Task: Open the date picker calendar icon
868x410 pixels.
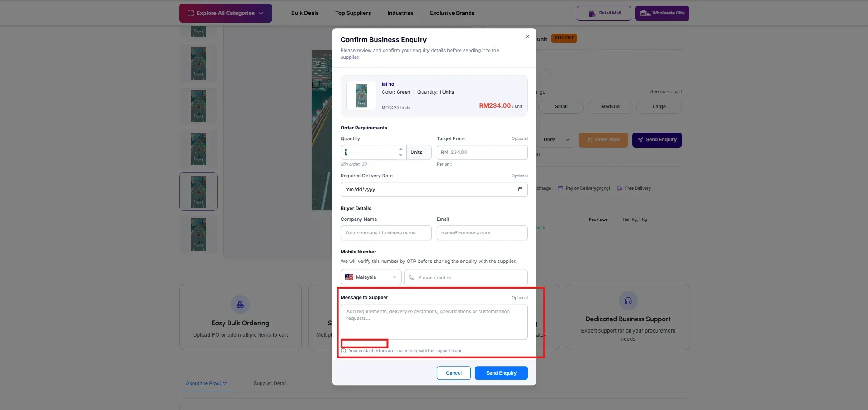Action: (x=520, y=190)
